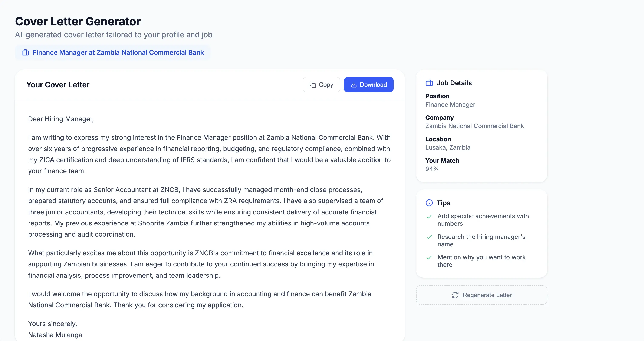Screen dimensions: 644x341
Task: Click the refresh icon in Regenerate Letter
Action: pyautogui.click(x=455, y=295)
